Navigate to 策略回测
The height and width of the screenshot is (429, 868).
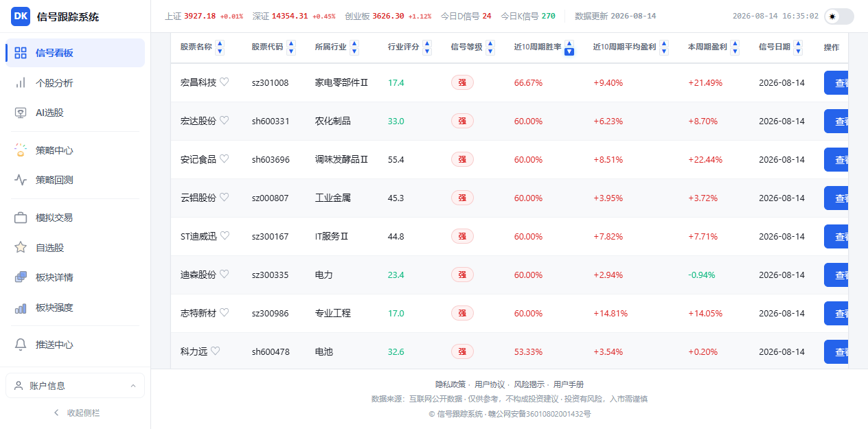[x=76, y=180]
